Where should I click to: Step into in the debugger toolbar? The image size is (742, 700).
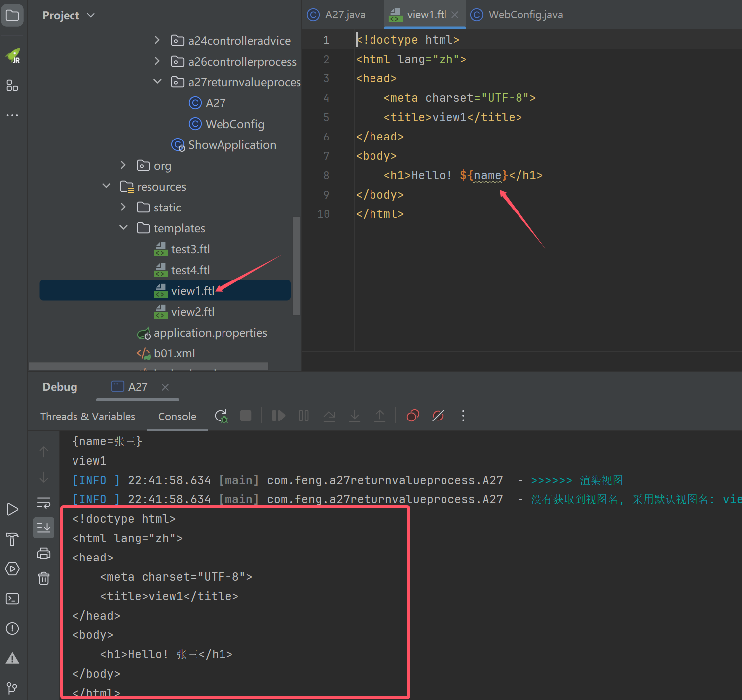[x=355, y=416]
